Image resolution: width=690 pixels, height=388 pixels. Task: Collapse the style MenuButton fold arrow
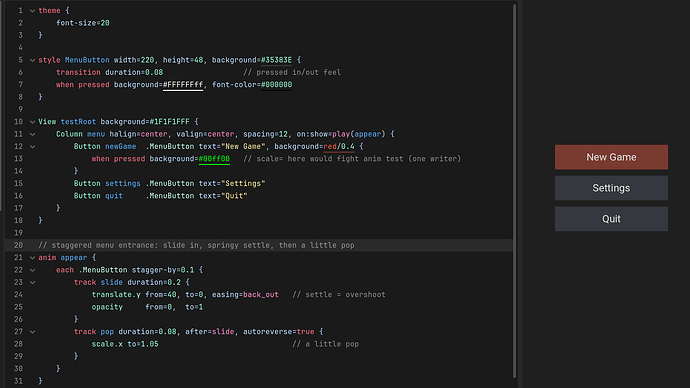33,60
